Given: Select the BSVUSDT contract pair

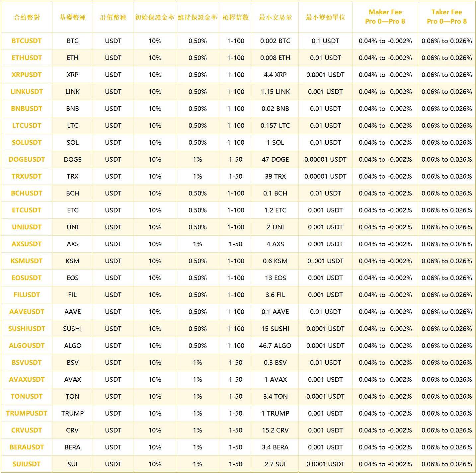Looking at the screenshot, I should tap(27, 362).
